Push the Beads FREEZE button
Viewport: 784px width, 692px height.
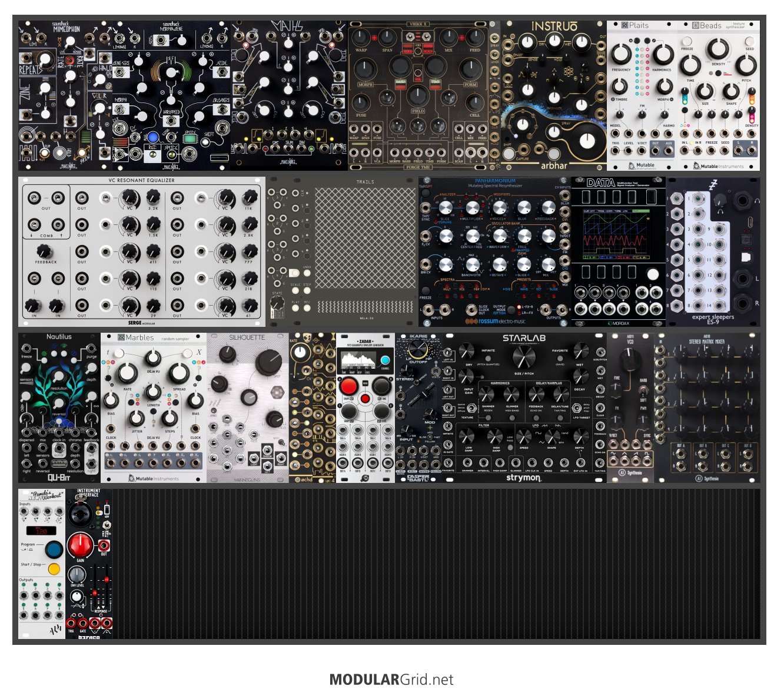[687, 42]
